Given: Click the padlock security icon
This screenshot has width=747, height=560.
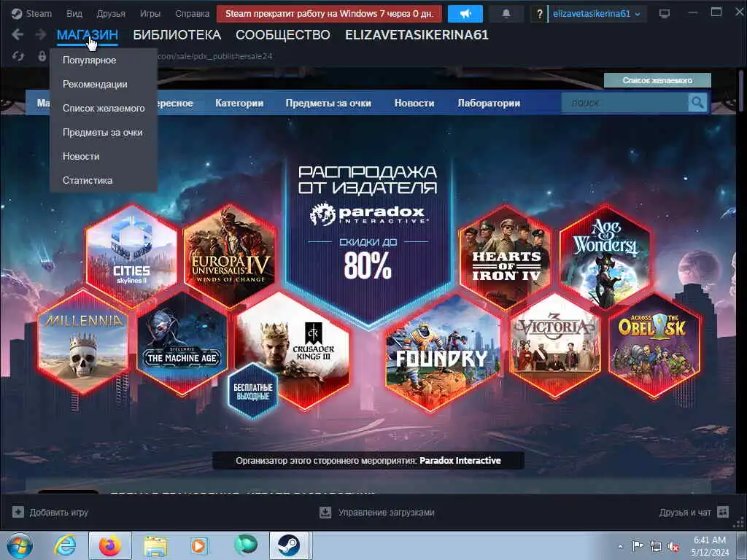Looking at the screenshot, I should click(x=42, y=56).
